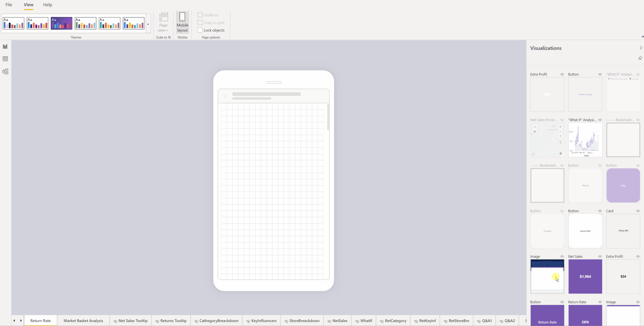Switch to the Data table view icon

coord(5,59)
